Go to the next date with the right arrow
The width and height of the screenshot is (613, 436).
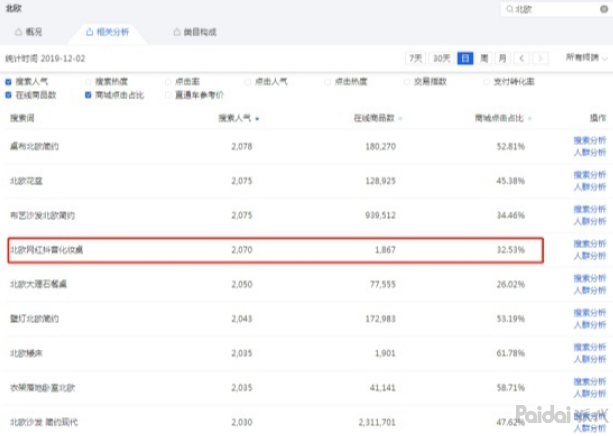pos(540,58)
